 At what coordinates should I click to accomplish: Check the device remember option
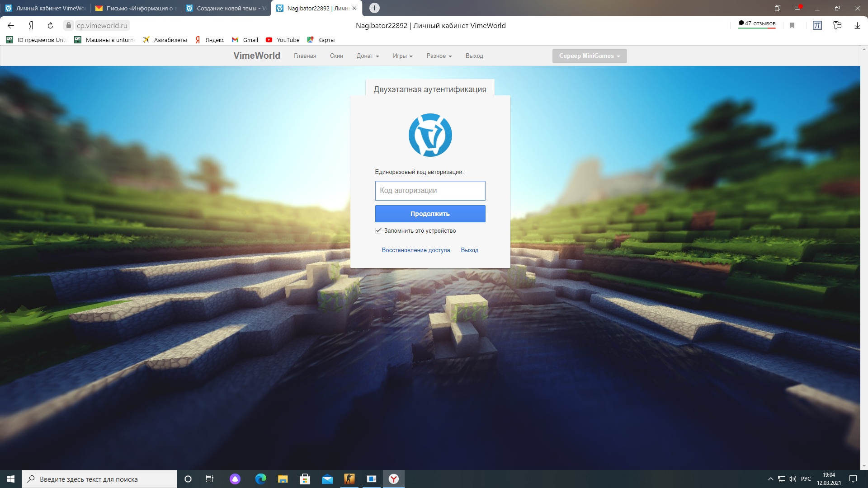tap(378, 230)
